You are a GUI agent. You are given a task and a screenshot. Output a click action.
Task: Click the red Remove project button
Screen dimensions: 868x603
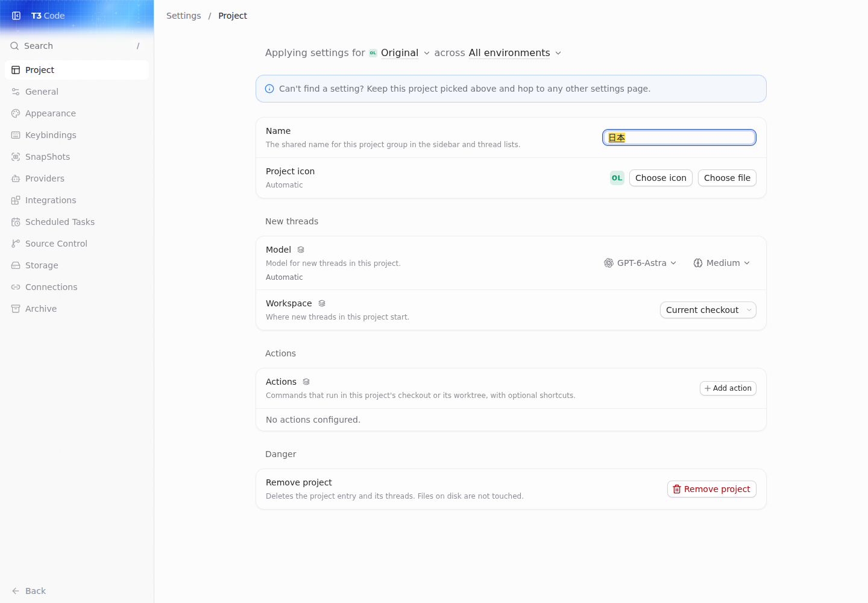(x=712, y=489)
